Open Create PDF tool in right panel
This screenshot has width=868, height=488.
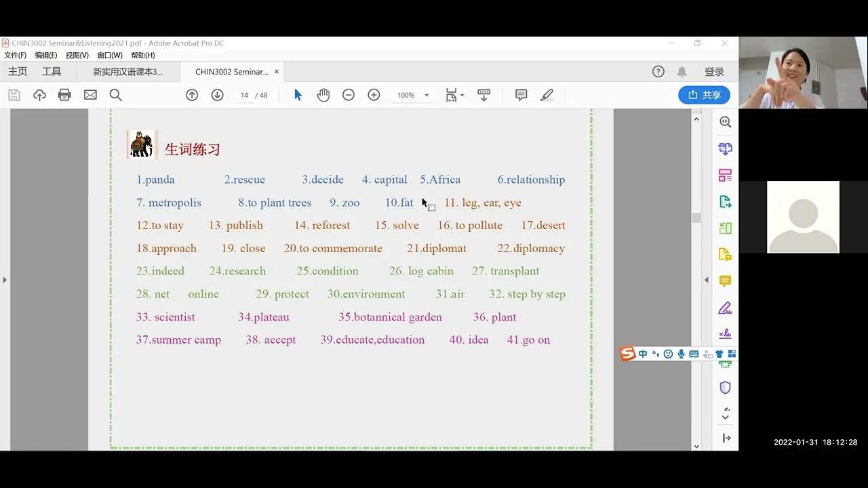[725, 148]
